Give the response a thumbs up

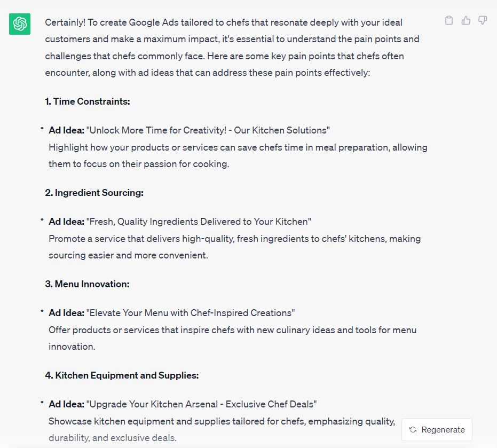click(x=466, y=21)
